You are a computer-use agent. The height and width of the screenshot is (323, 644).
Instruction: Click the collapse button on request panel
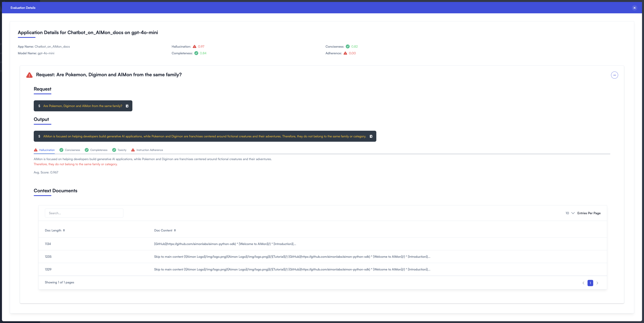pos(614,75)
